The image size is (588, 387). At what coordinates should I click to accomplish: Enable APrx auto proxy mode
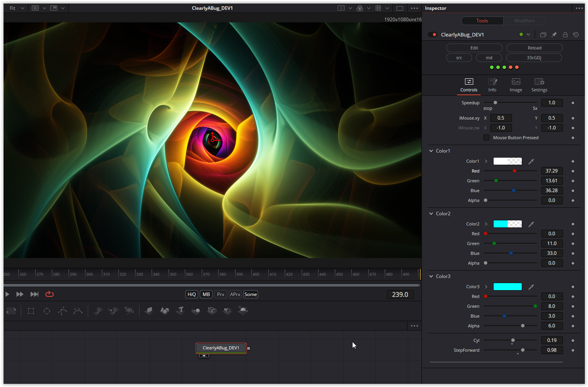click(235, 294)
